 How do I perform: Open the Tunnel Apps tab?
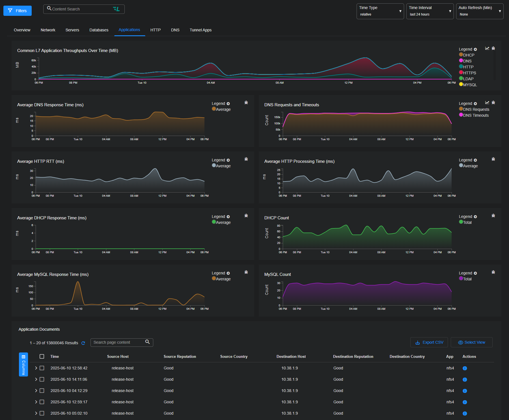tap(200, 30)
